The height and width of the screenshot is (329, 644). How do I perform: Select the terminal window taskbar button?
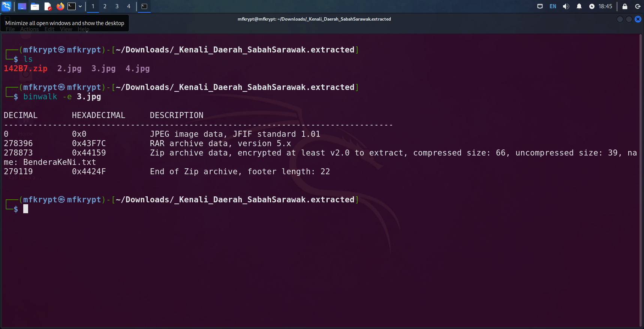pos(144,6)
